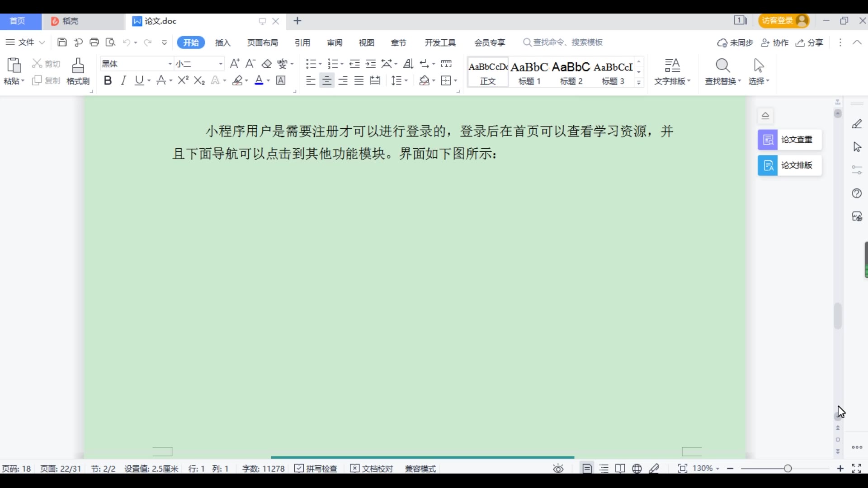The image size is (868, 488).
Task: Open the font size dropdown 小二
Action: click(x=221, y=64)
